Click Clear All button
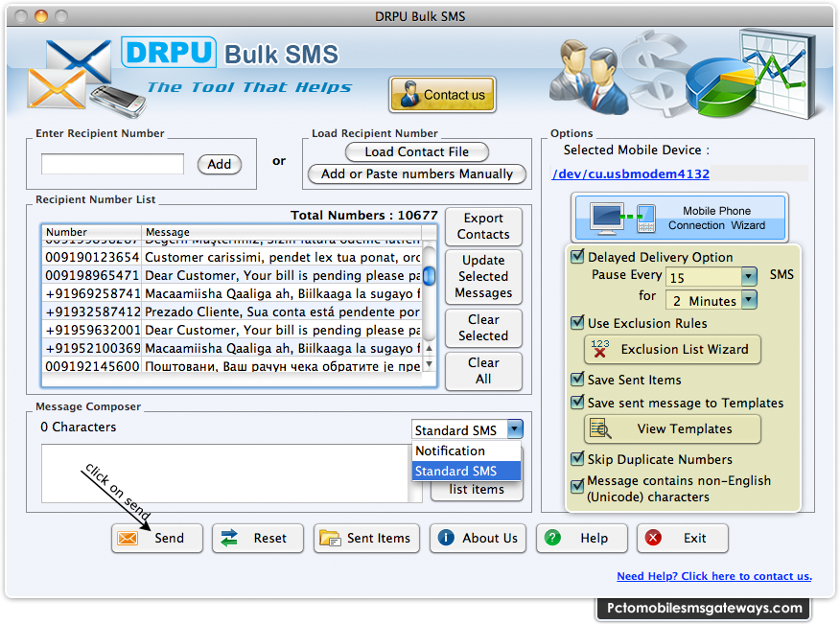The height and width of the screenshot is (624, 840). (x=483, y=371)
